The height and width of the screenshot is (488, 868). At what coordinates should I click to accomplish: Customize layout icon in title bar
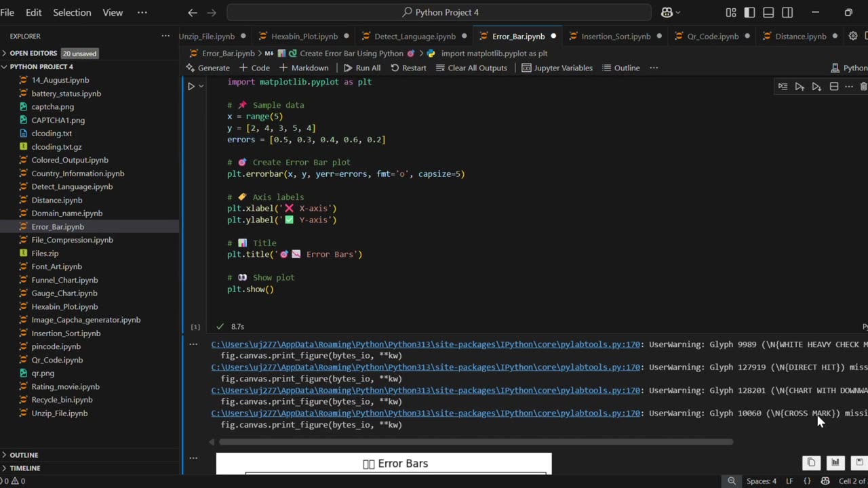click(x=731, y=12)
